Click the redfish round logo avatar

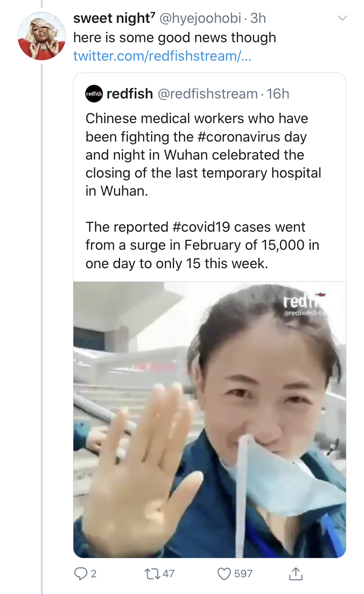point(94,94)
